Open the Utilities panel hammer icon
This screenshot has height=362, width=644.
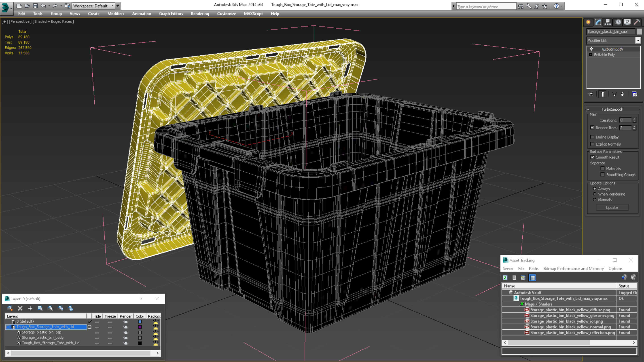click(637, 22)
